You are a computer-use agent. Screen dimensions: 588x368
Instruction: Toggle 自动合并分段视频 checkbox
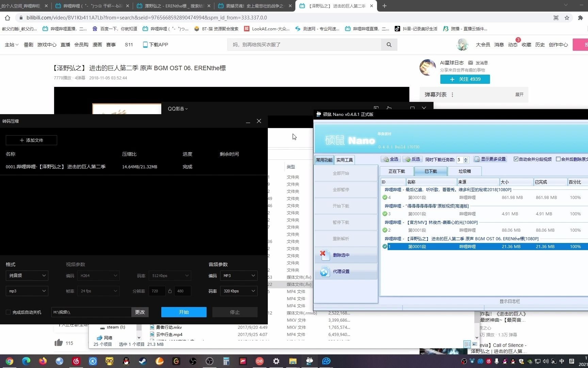[516, 159]
